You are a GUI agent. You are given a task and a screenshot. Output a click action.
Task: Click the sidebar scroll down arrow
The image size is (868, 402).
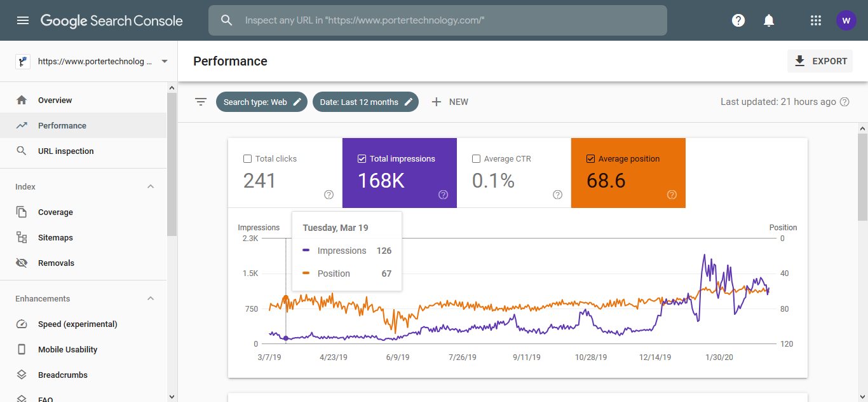172,396
